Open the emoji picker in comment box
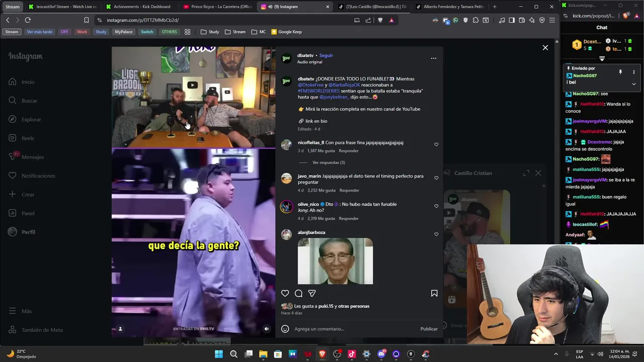 285,329
